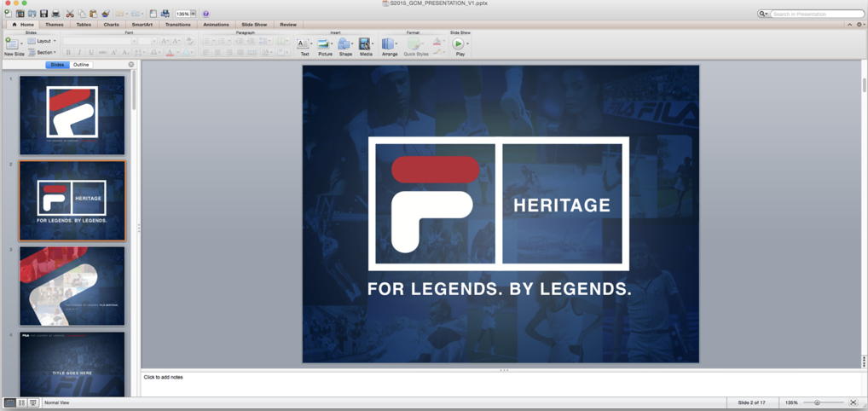This screenshot has width=868, height=411.
Task: Toggle Subscript formatting
Action: coord(125,53)
